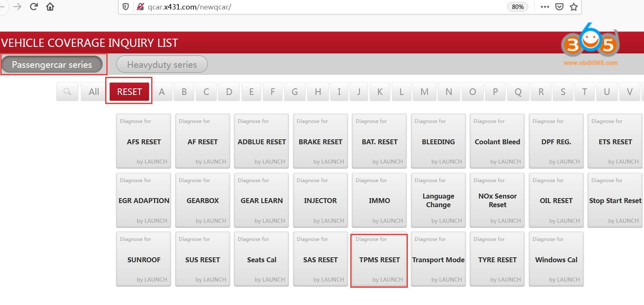Viewport: 644px width, 305px height.
Task: Click the 80% zoom level indicator
Action: 518,7
